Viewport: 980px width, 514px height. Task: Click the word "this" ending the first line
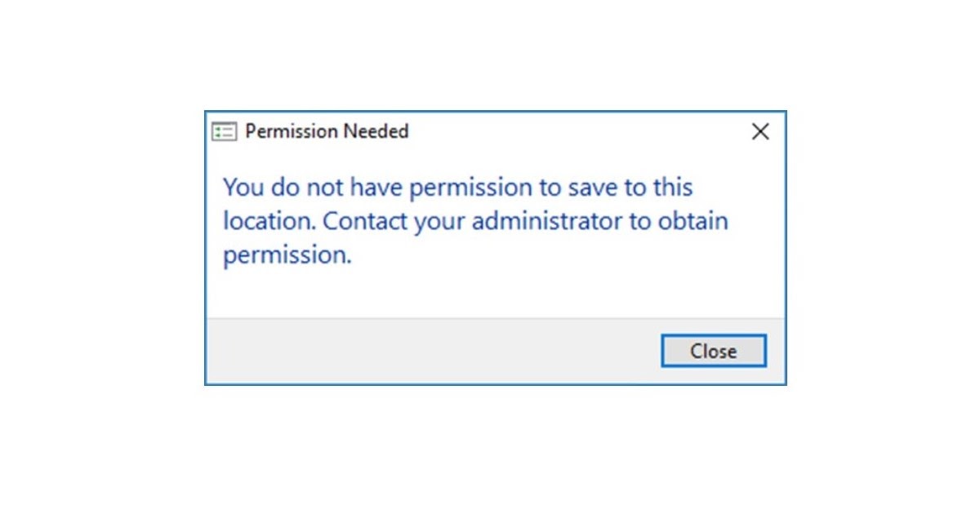click(x=672, y=188)
